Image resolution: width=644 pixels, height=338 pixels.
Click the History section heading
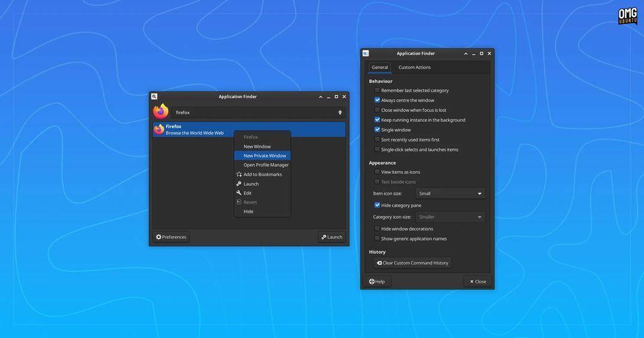[377, 252]
